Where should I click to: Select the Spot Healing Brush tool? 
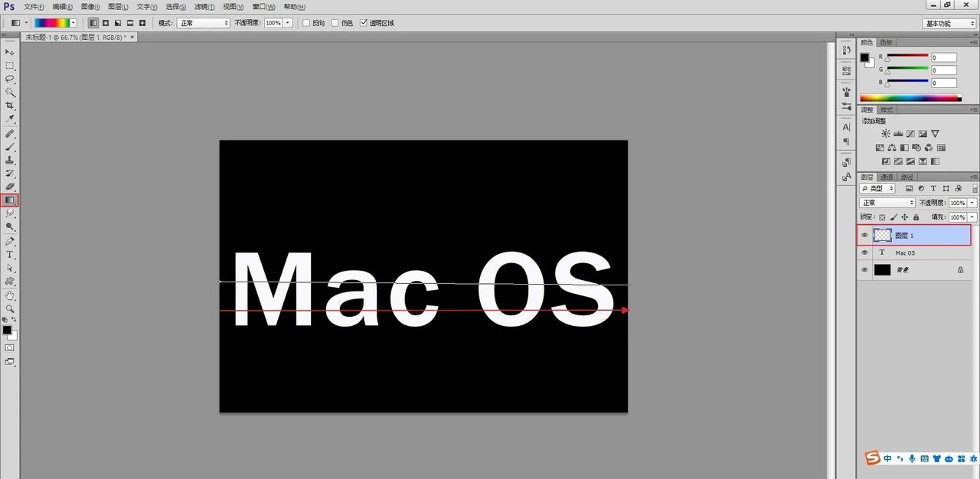(10, 134)
